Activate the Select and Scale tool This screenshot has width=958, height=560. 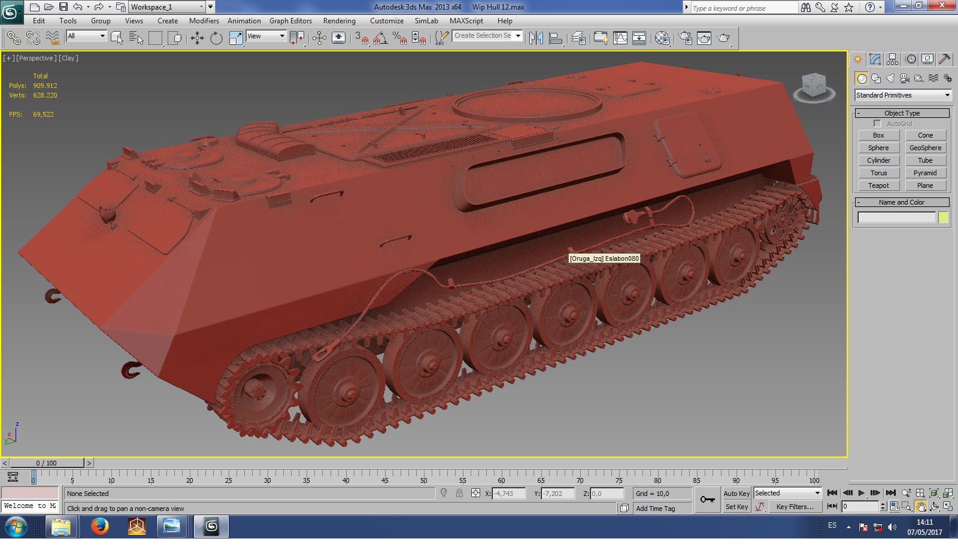click(236, 38)
